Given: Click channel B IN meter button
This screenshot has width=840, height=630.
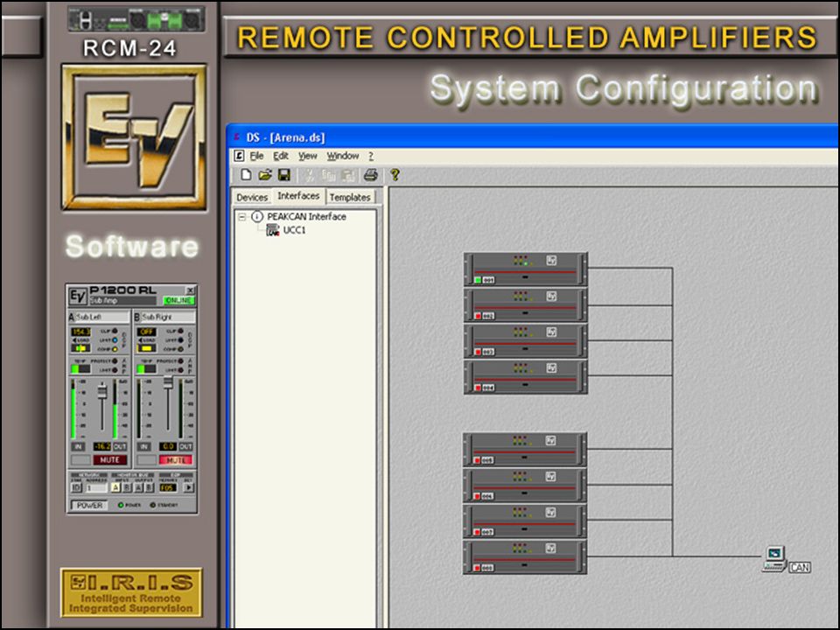Looking at the screenshot, I should point(143,446).
